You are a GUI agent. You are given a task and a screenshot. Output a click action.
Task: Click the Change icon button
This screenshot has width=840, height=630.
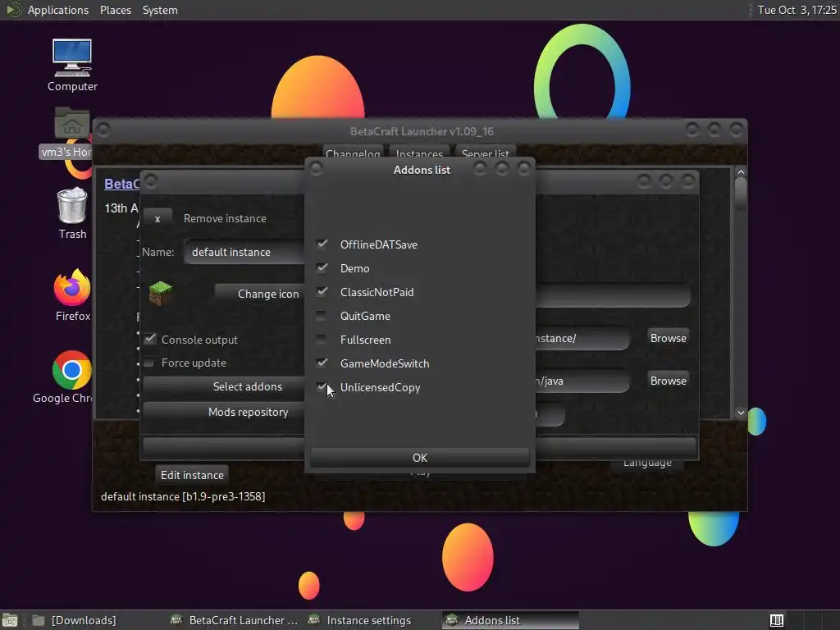(259, 294)
